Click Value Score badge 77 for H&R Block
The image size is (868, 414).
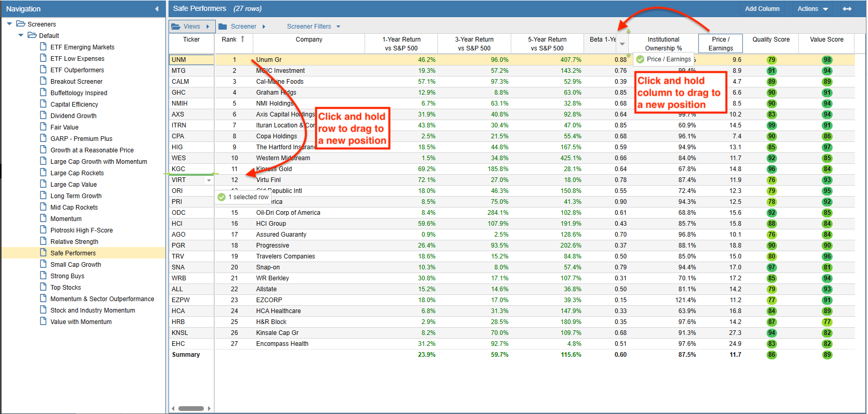827,322
